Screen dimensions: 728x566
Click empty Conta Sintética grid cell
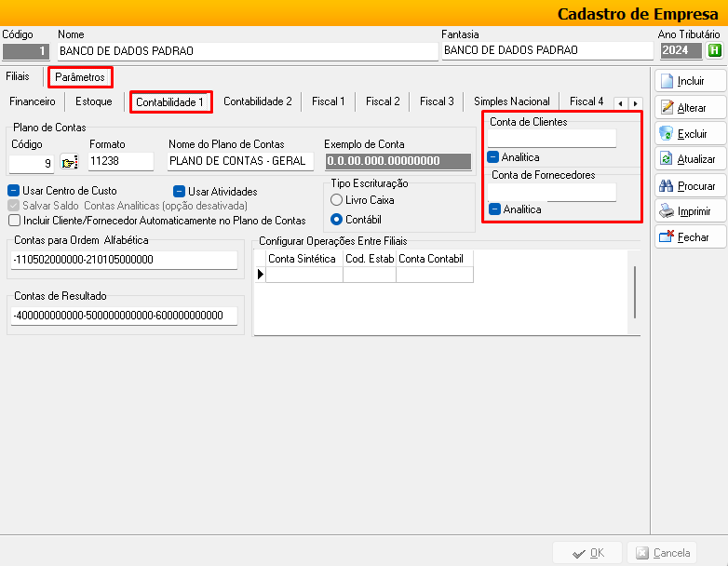coord(304,275)
